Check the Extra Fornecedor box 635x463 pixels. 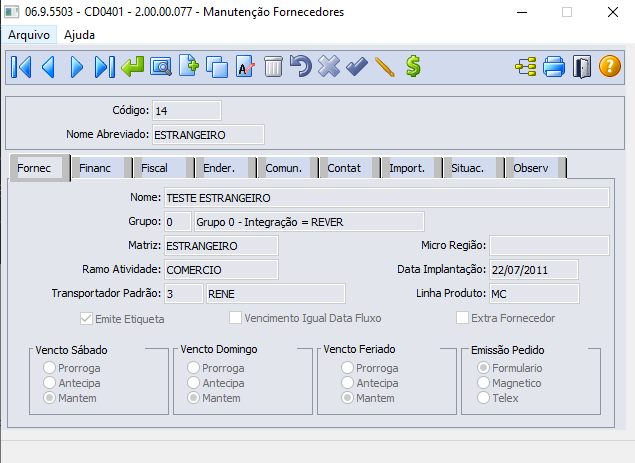[462, 318]
